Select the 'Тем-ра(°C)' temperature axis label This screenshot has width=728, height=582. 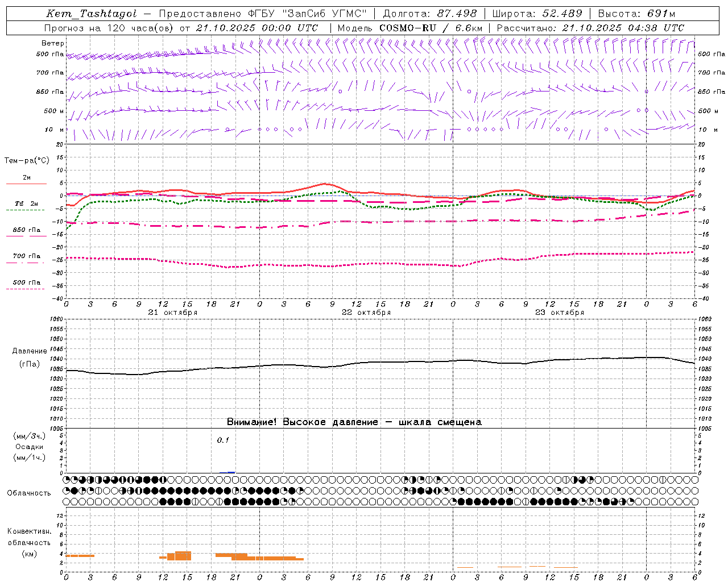coord(27,161)
